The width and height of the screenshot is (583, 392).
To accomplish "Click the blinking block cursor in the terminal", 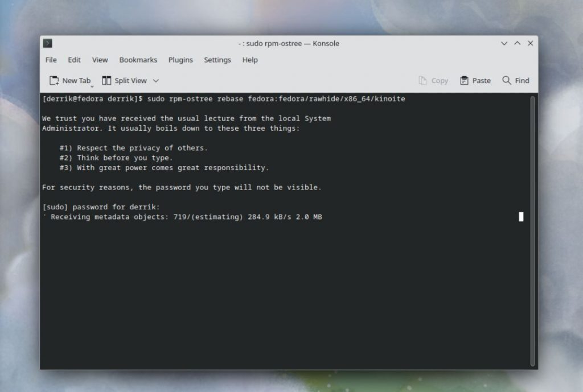I will (520, 217).
